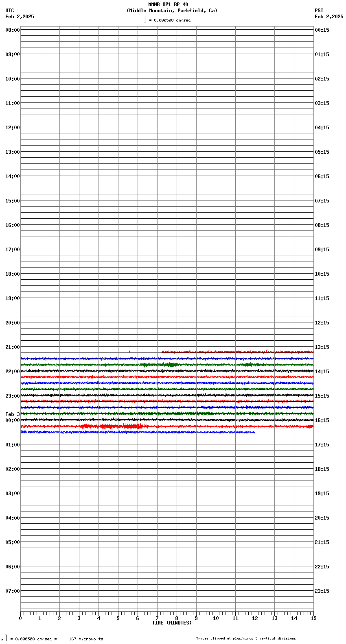Viewport: 346px width, 644px height.
Task: Click the 'TIME (MINUTES)' axis title
Action: pos(172,623)
